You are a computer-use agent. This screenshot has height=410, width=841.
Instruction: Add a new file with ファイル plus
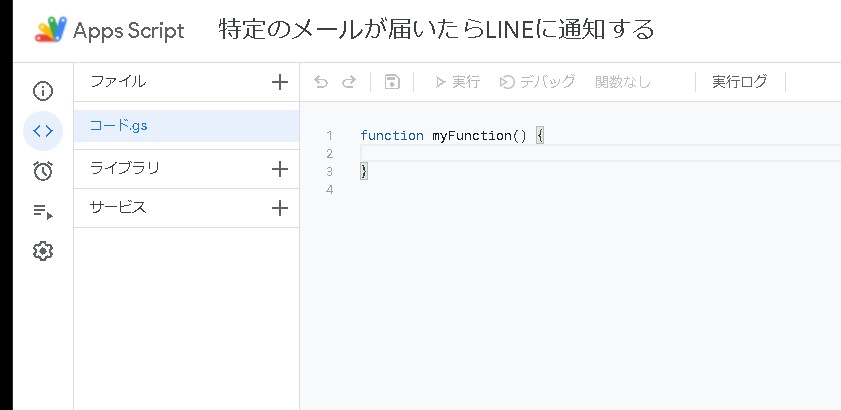(280, 82)
